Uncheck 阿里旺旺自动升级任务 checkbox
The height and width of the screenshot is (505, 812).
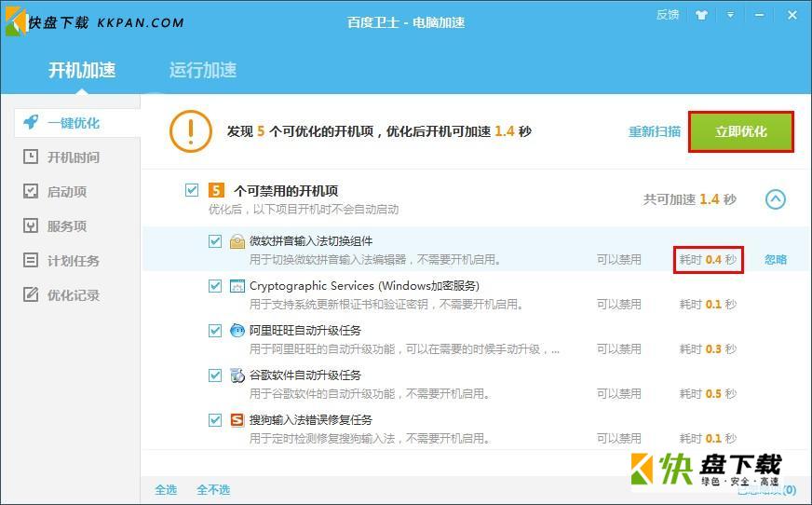[215, 331]
